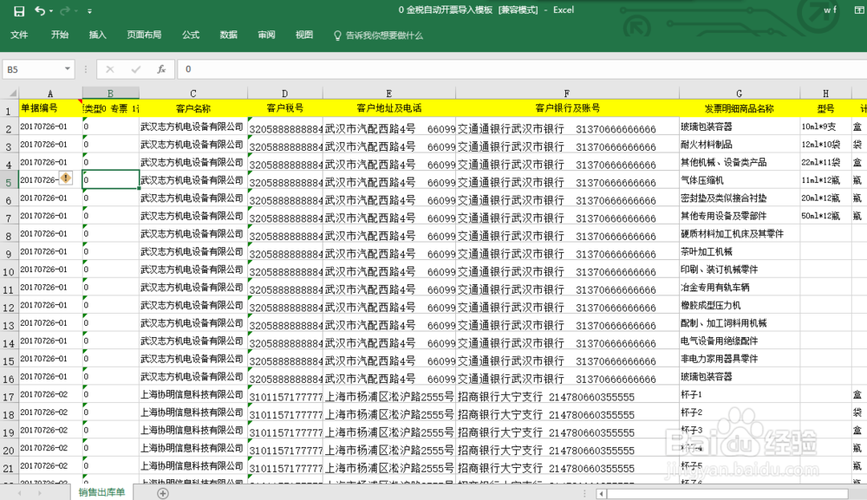
Task: Click sheet navigation right arrow
Action: [39, 493]
